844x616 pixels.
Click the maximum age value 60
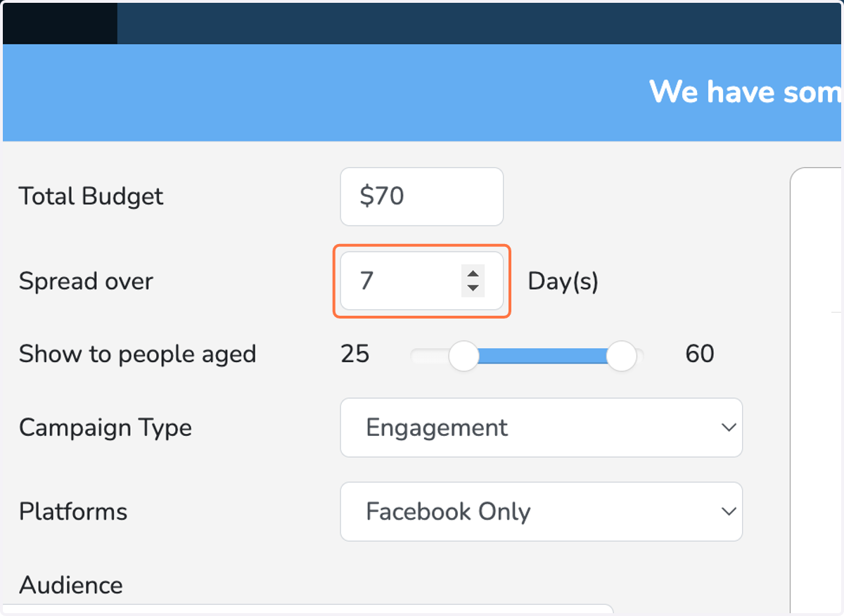tap(699, 354)
